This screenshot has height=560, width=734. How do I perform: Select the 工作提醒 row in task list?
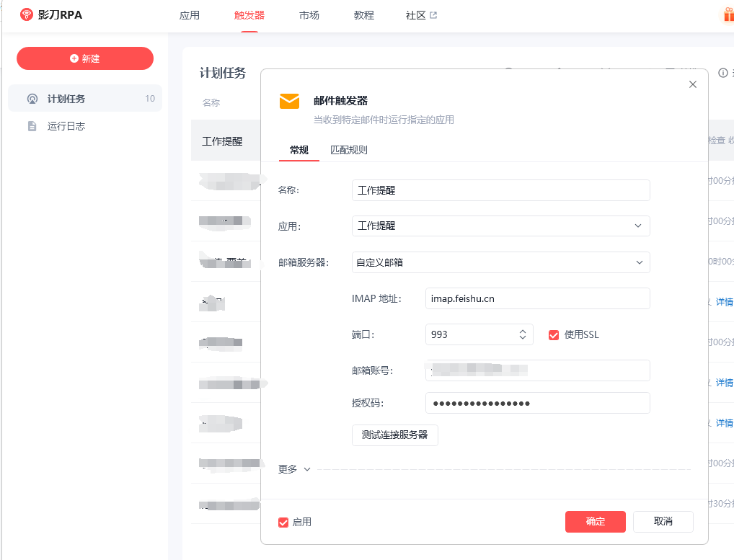point(226,141)
